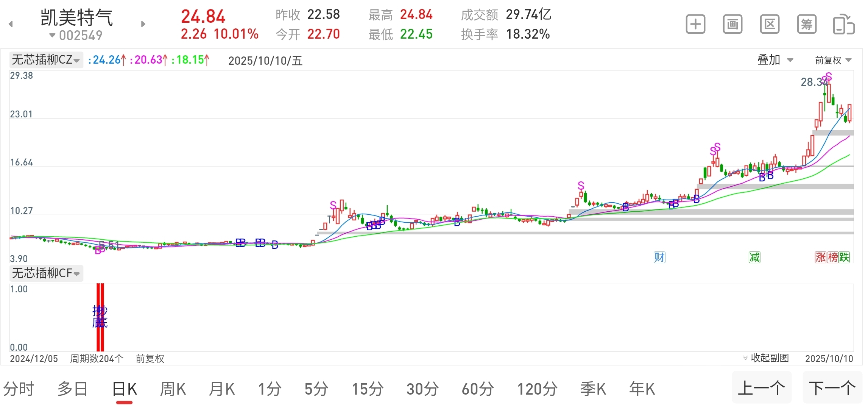
Task: Click the device rotate screen icon
Action: tap(843, 25)
